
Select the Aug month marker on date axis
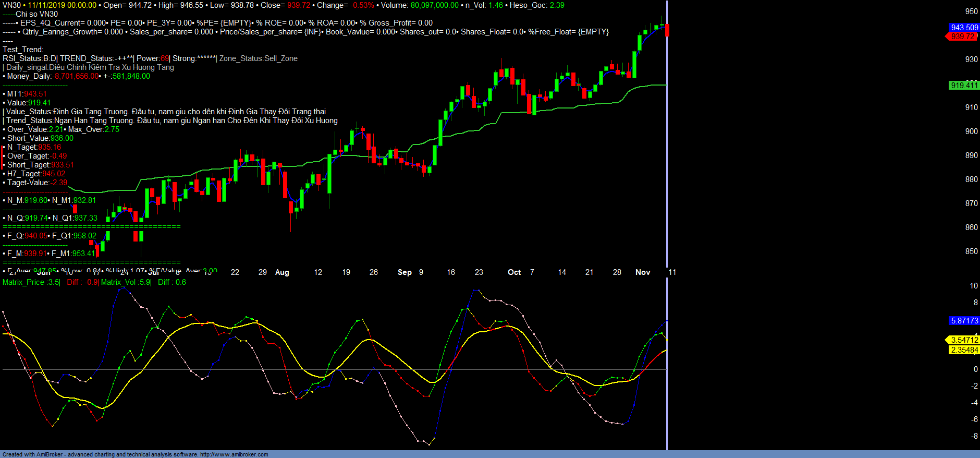[282, 272]
